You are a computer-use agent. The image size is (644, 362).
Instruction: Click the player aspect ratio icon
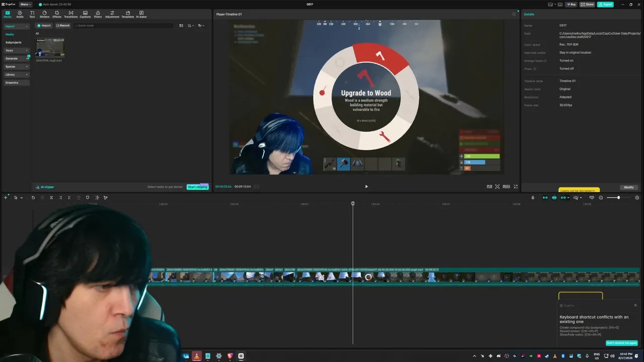tap(506, 187)
